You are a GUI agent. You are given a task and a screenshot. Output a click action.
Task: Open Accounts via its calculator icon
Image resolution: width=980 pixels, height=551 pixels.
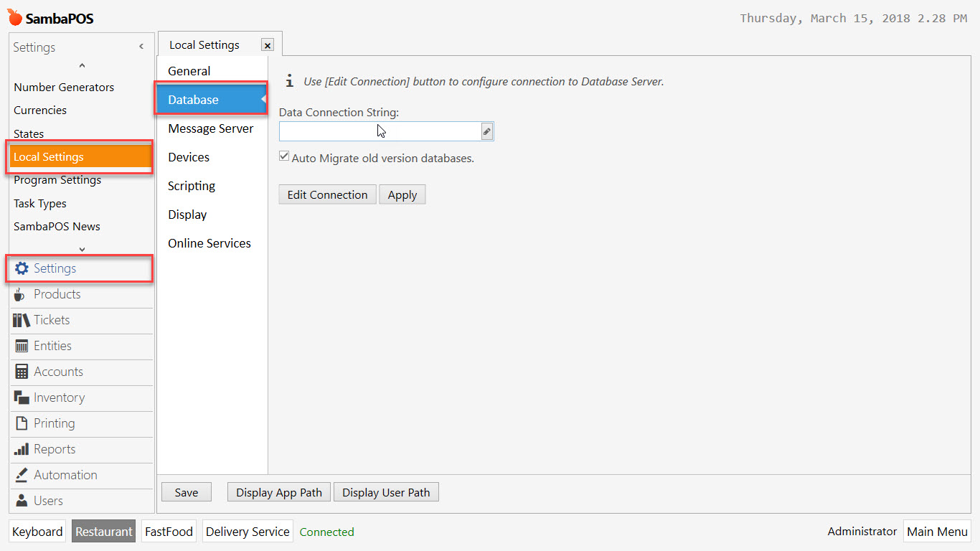22,372
